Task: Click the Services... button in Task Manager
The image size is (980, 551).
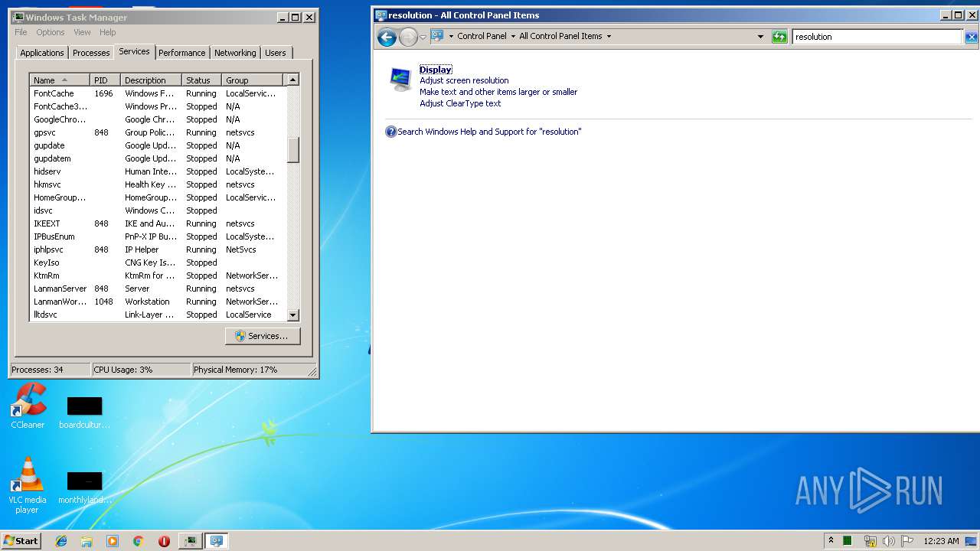Action: tap(263, 336)
